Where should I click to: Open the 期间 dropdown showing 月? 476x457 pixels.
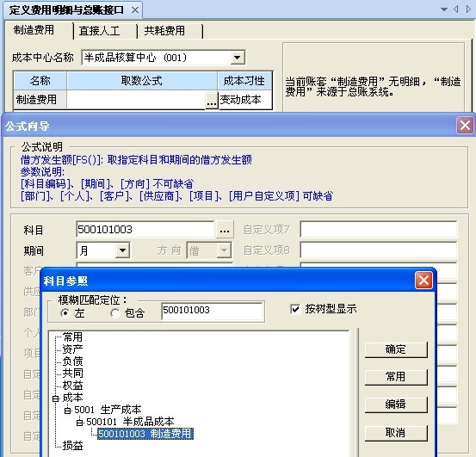point(122,250)
